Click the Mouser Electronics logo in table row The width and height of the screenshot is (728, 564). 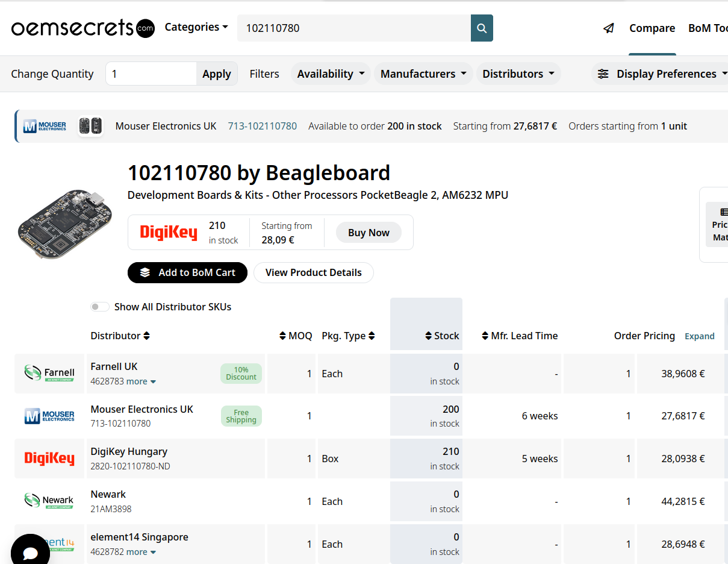coord(49,416)
